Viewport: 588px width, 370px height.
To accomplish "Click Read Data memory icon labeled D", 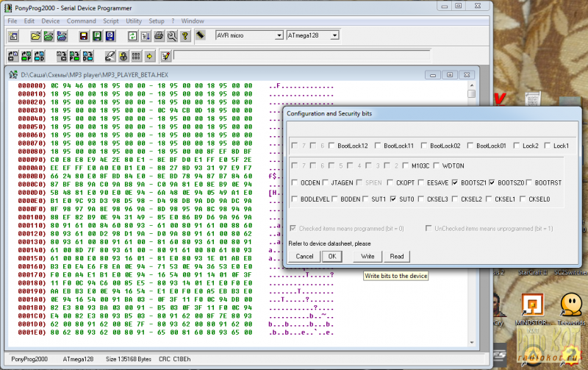I will [x=40, y=57].
